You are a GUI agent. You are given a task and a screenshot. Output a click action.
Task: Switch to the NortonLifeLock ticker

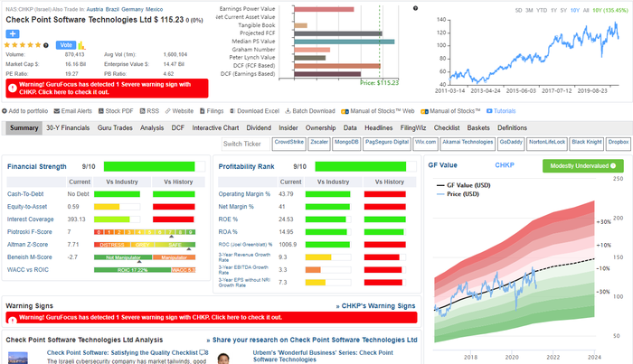click(x=547, y=144)
